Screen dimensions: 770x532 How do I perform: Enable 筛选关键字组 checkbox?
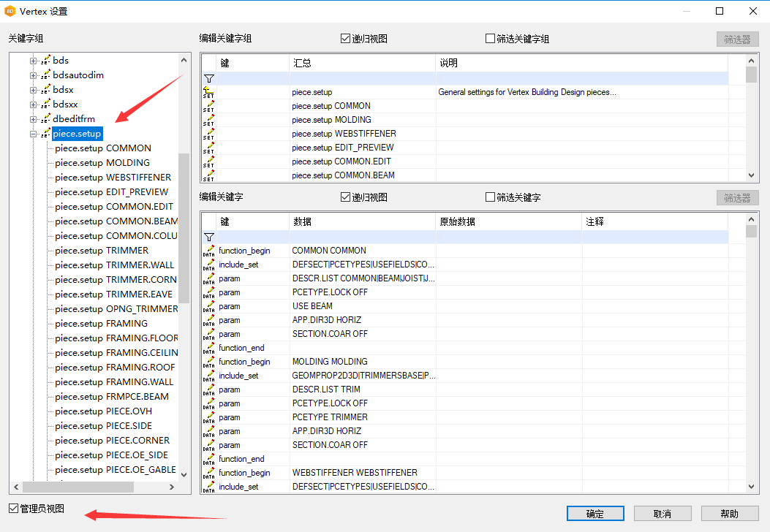[490, 38]
